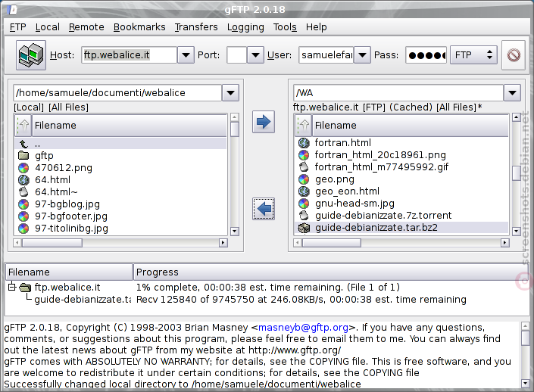Open the Remote menu
Screen dimensions: 534x392
(86, 27)
